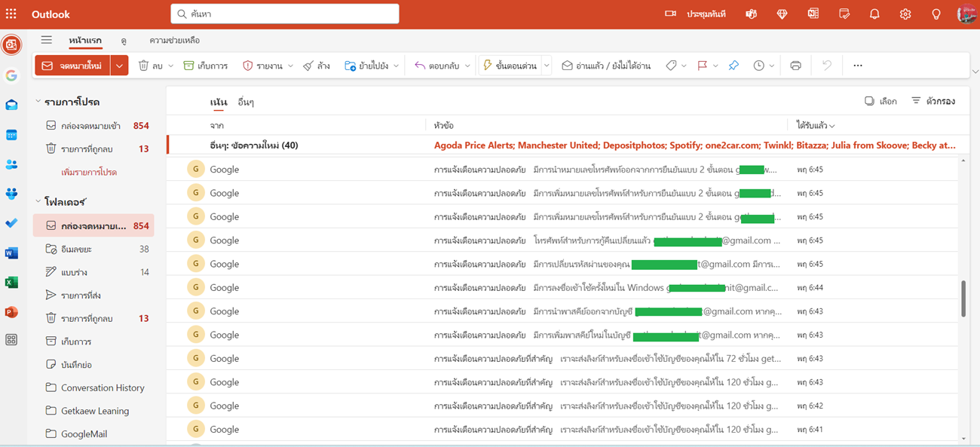Open the three-dots more options menu
Screen dimensions: 980x447
[858, 66]
